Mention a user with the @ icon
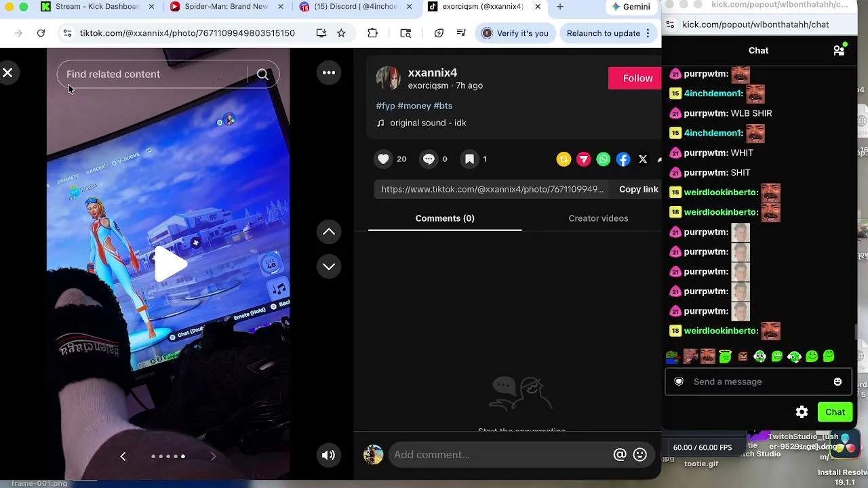The image size is (868, 488). point(620,455)
